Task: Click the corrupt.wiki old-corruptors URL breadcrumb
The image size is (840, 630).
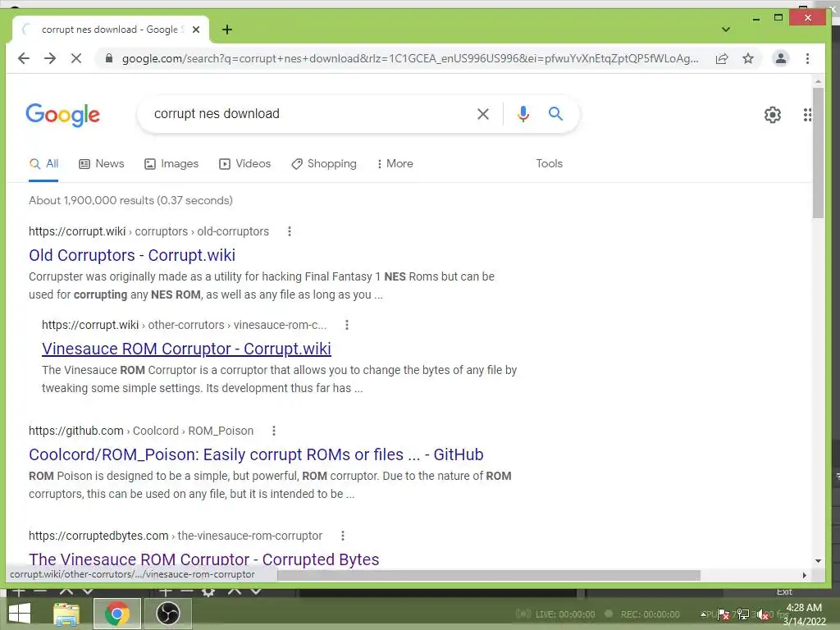Action: pos(149,231)
